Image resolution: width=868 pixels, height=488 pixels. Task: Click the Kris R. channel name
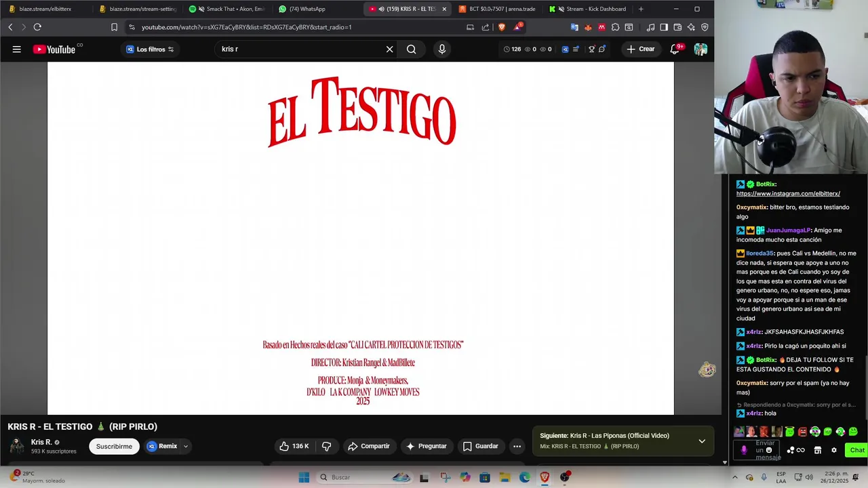(x=41, y=442)
